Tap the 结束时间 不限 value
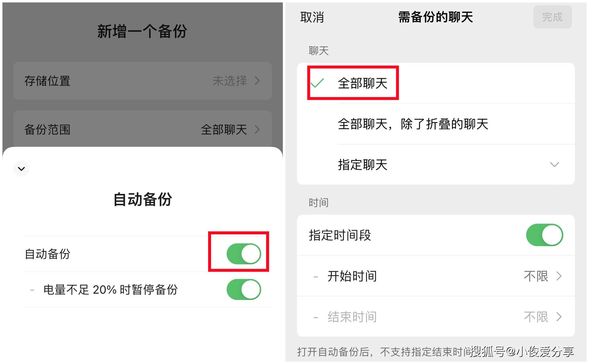The image size is (589, 364). coord(536,317)
